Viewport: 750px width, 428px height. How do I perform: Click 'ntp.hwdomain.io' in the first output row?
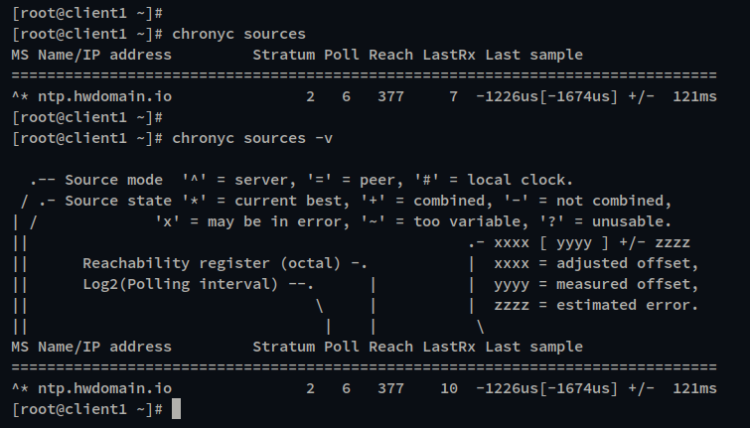coord(105,97)
